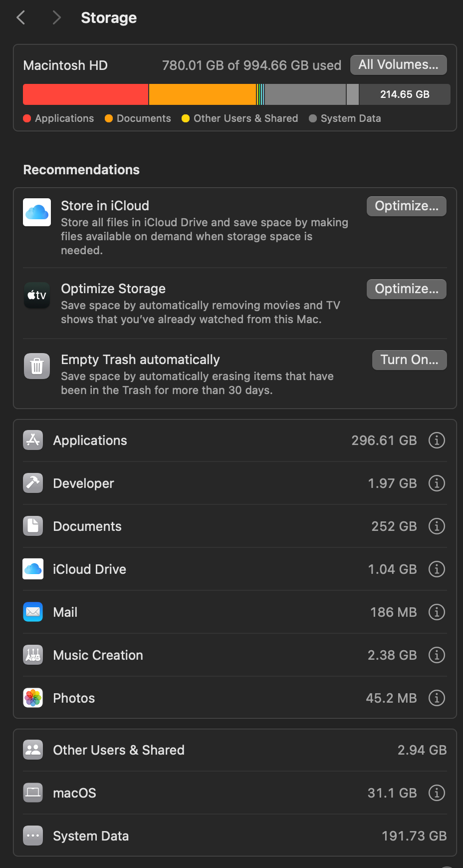The height and width of the screenshot is (868, 463).
Task: Click the orange Documents segment in storage bar
Action: coord(202,94)
